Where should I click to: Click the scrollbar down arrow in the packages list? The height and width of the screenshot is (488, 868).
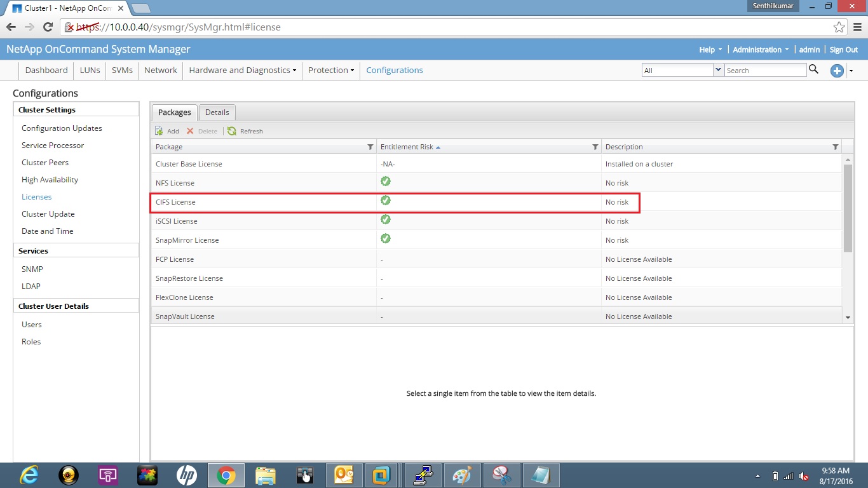(x=847, y=316)
